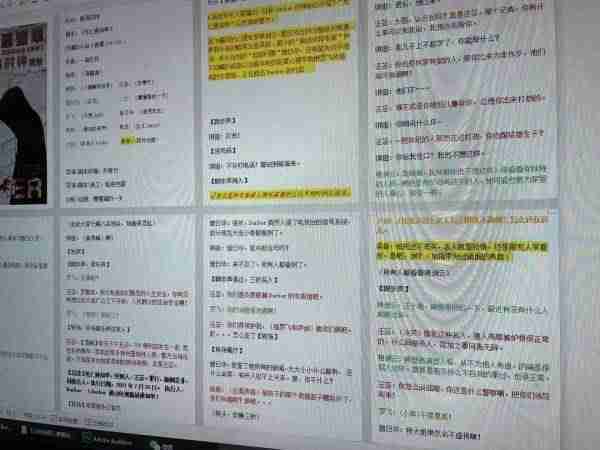Screen dimensions: 600x450
Task: Click the partially visible page at the far left
Action: click(x=24, y=314)
